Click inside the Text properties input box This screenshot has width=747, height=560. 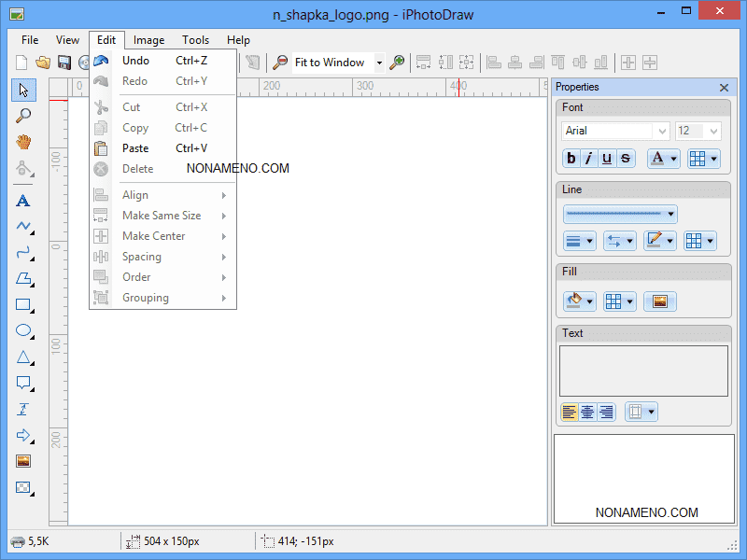click(x=643, y=371)
